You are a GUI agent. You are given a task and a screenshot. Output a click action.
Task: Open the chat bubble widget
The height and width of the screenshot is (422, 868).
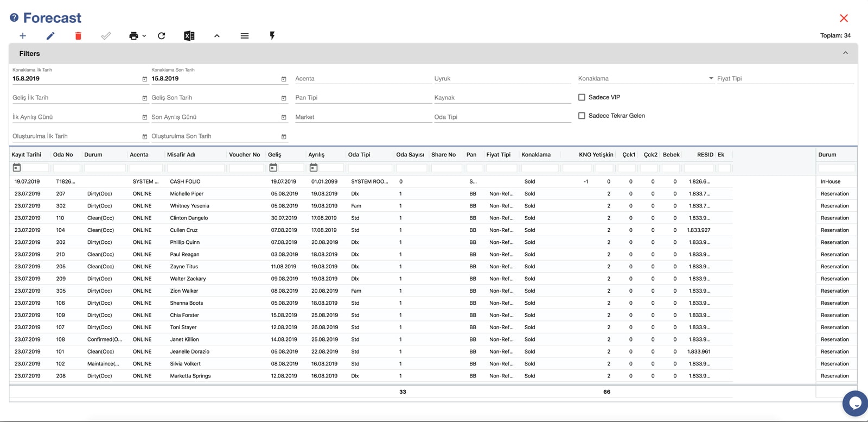(x=856, y=404)
